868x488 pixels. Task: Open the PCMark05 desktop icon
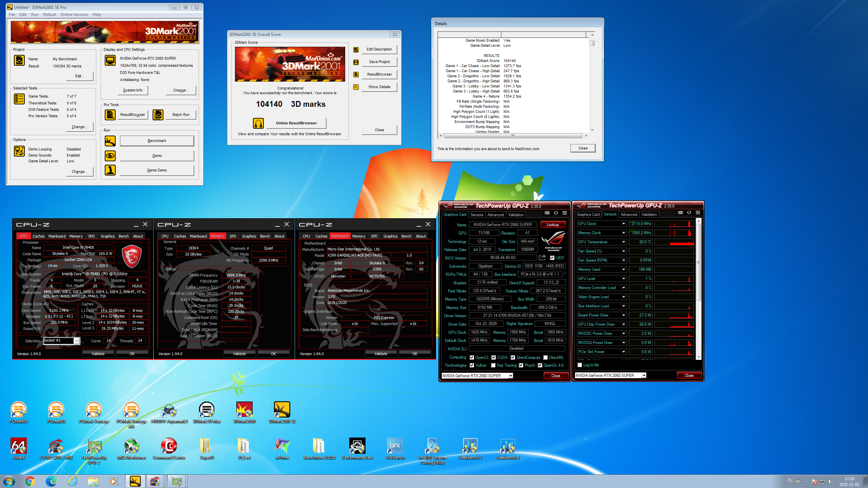coord(56,412)
